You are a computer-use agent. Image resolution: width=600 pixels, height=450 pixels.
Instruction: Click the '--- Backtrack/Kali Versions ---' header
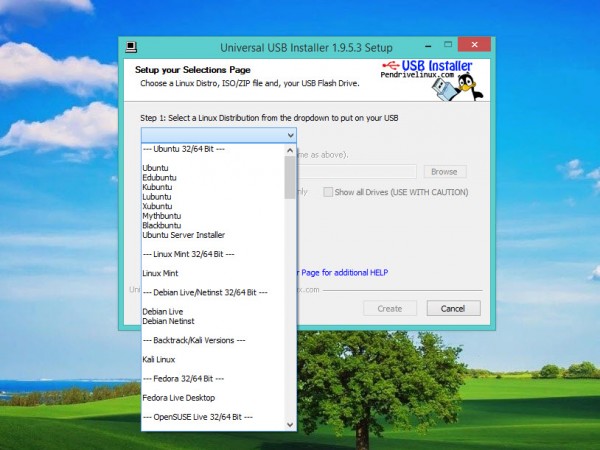tap(194, 340)
